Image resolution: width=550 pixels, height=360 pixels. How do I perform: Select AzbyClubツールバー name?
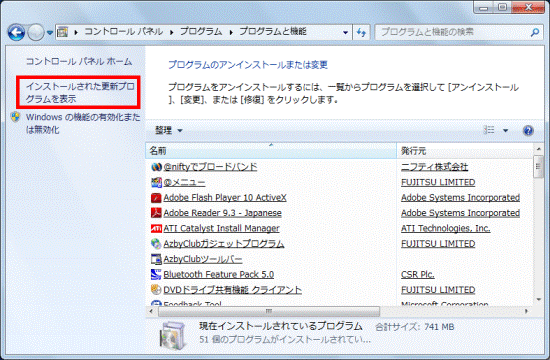pyautogui.click(x=203, y=259)
